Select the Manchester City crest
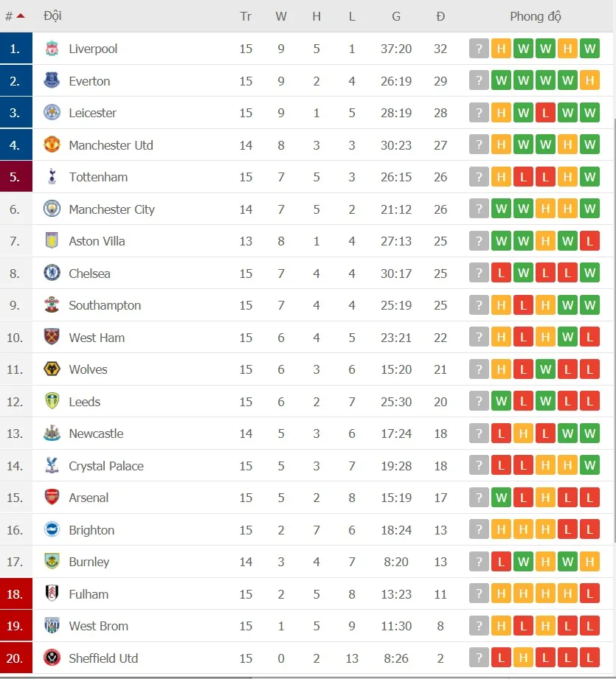This screenshot has height=679, width=616. (x=52, y=209)
